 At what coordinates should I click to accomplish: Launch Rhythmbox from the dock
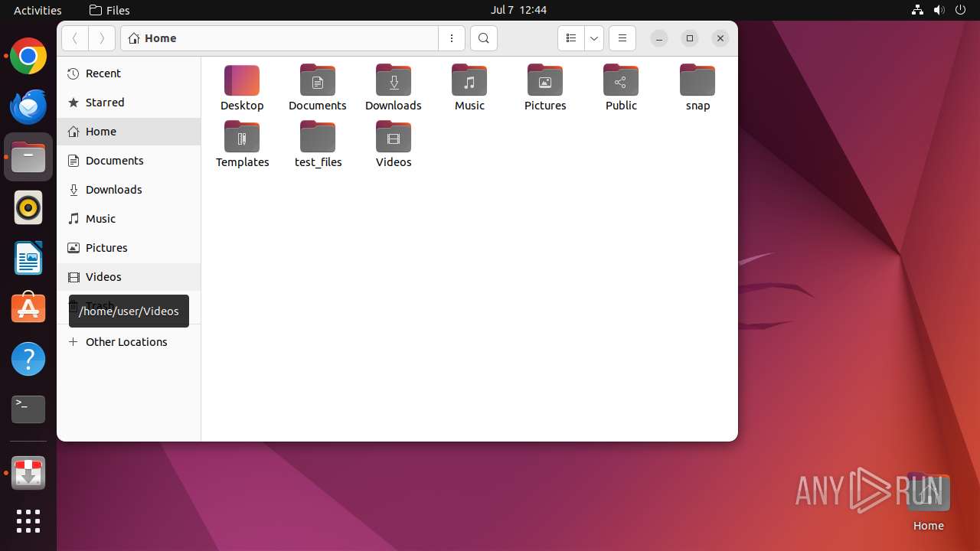(x=28, y=207)
